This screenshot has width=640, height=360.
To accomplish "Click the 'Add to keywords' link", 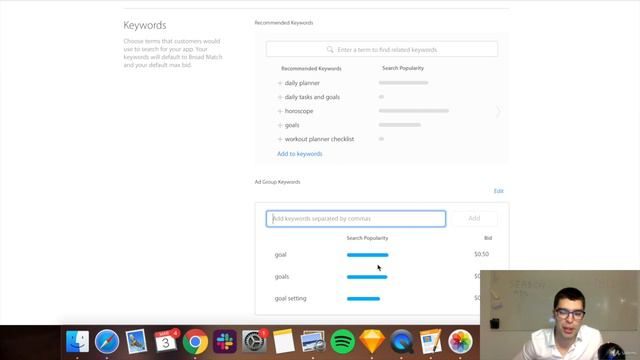I will coord(300,154).
